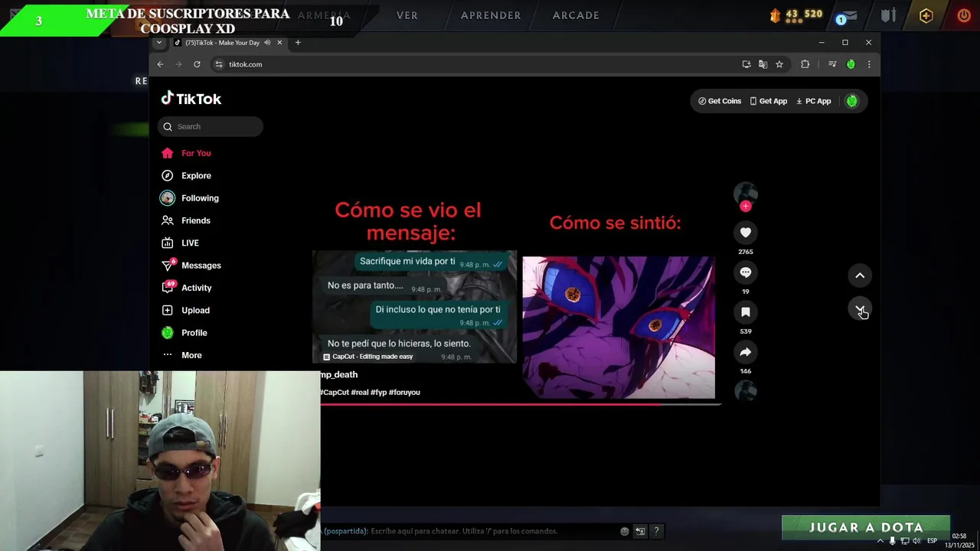Mute the TikTok tab audio icon
This screenshot has height=551, width=980.
coord(267,43)
